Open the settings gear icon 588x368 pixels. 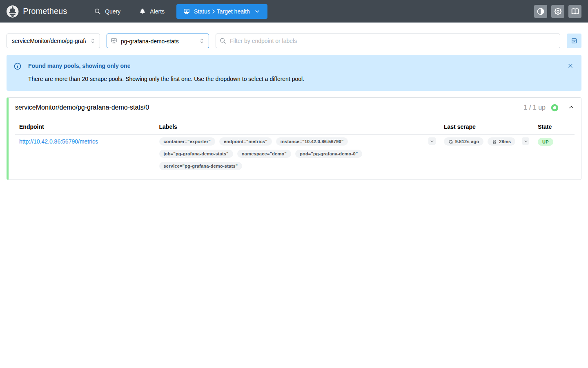coord(558,11)
